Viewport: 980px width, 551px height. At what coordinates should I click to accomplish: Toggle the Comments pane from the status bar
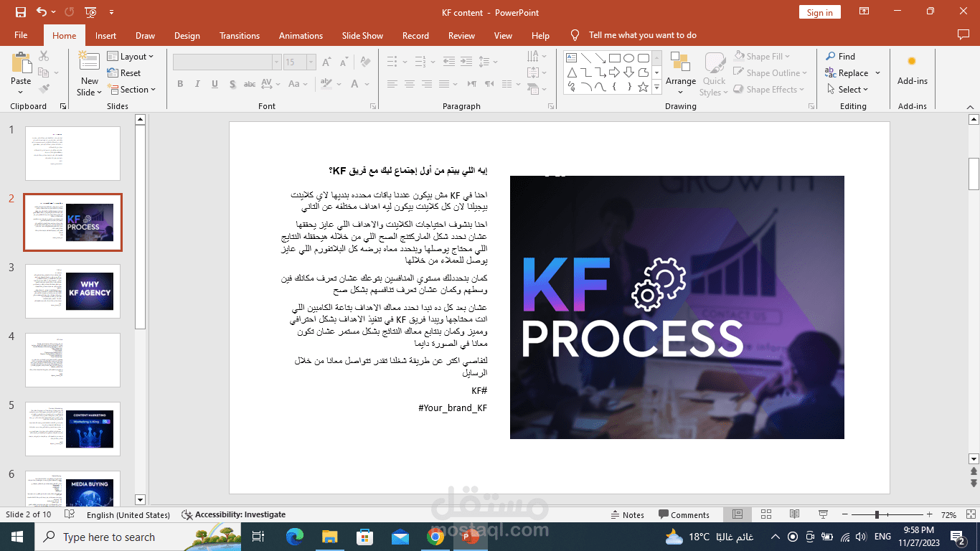click(x=684, y=514)
